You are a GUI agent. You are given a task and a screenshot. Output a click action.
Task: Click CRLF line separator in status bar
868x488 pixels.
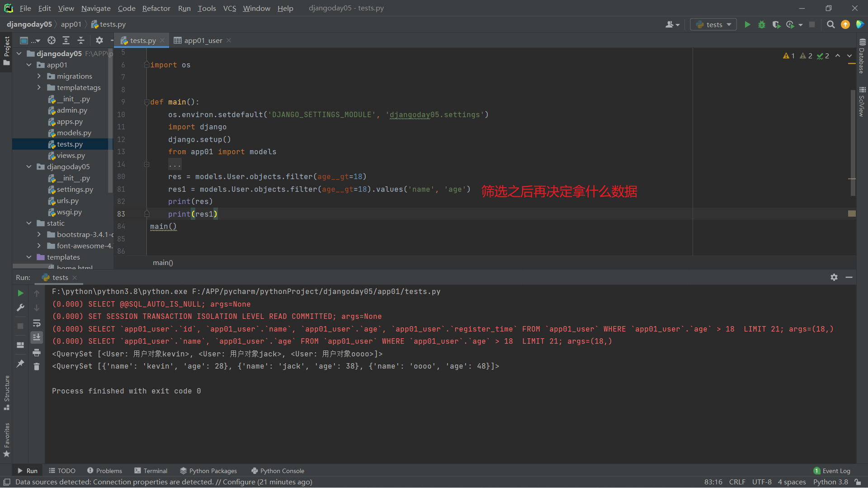click(737, 482)
